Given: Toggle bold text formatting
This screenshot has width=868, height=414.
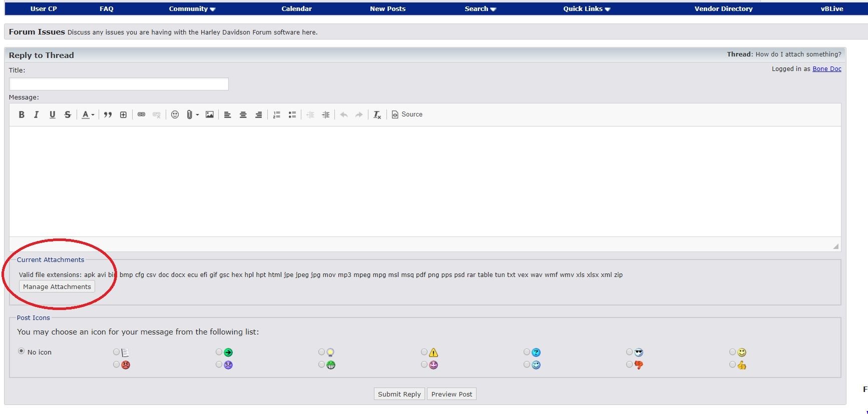Looking at the screenshot, I should click(x=22, y=114).
